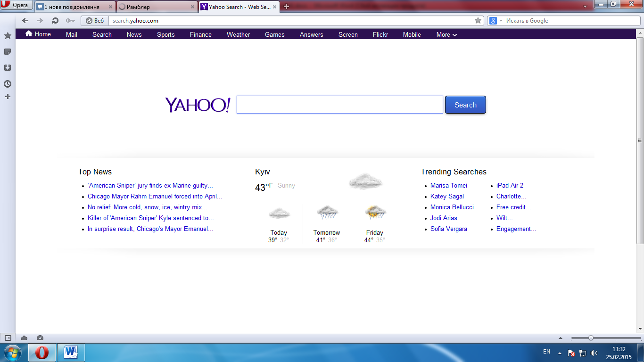Open a new tab with the plus button
Viewport: 644px width, 362px height.
pyautogui.click(x=286, y=7)
